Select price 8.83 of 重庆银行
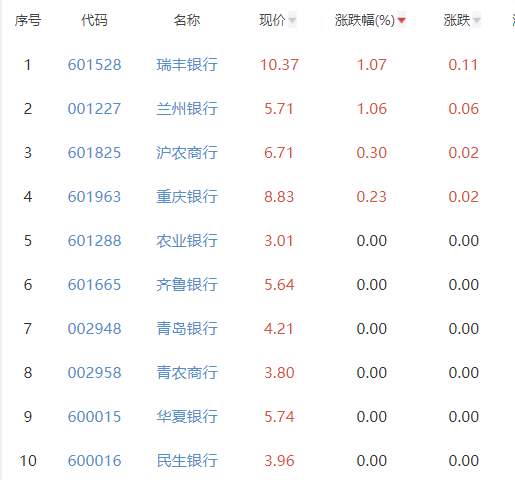The width and height of the screenshot is (515, 480). point(279,197)
